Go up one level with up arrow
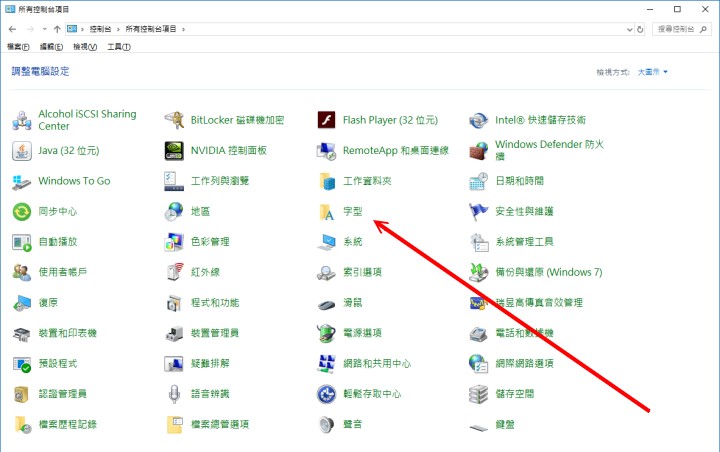720x452 pixels. (57, 29)
